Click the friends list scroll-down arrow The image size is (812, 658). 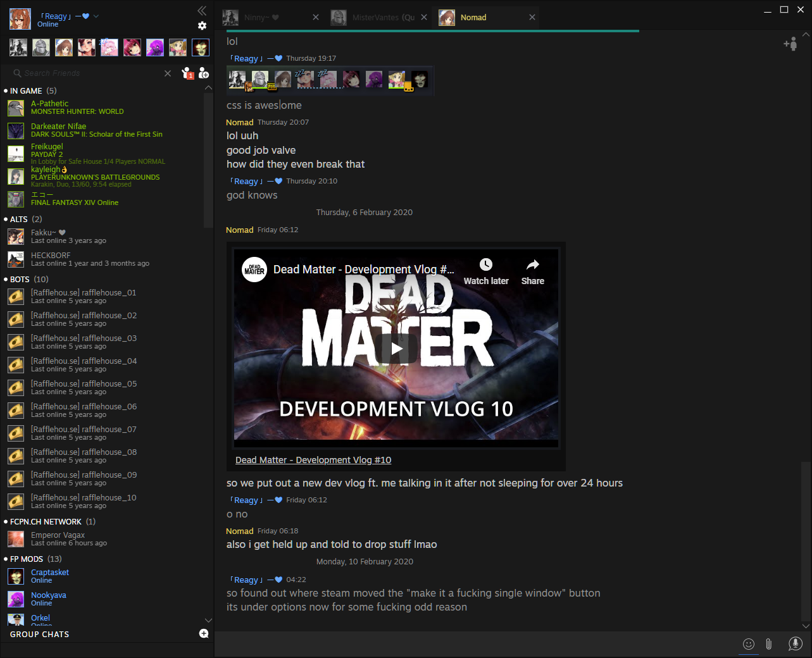tap(208, 620)
